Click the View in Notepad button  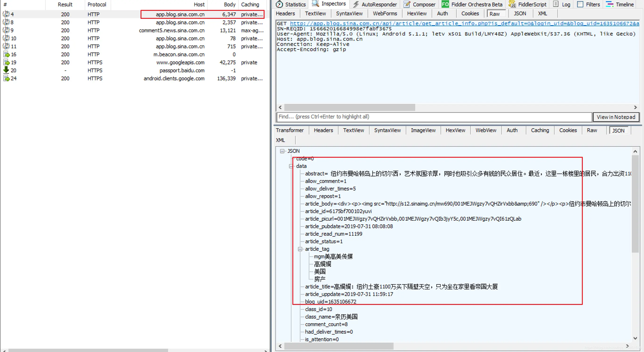616,117
